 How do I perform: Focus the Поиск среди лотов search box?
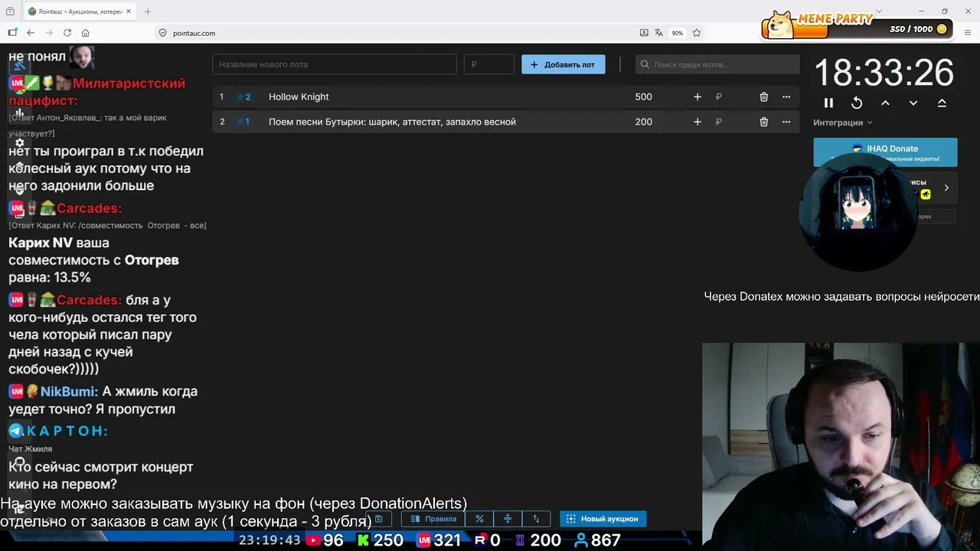717,64
